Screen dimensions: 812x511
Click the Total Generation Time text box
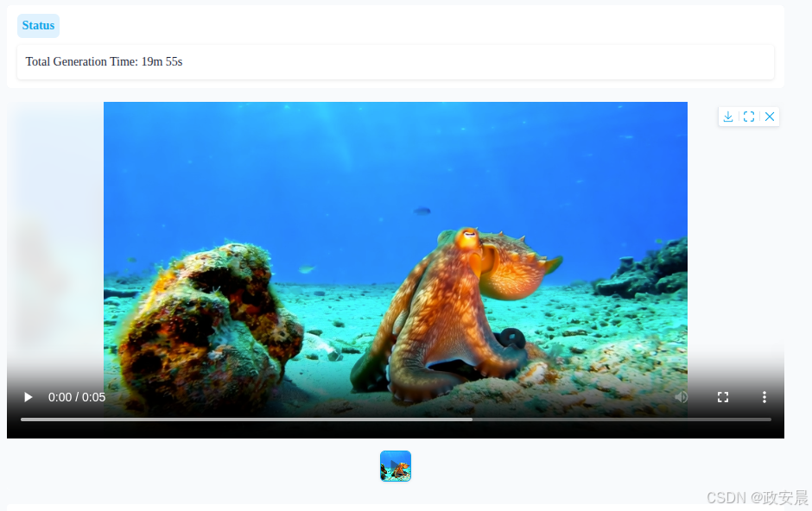(x=395, y=62)
